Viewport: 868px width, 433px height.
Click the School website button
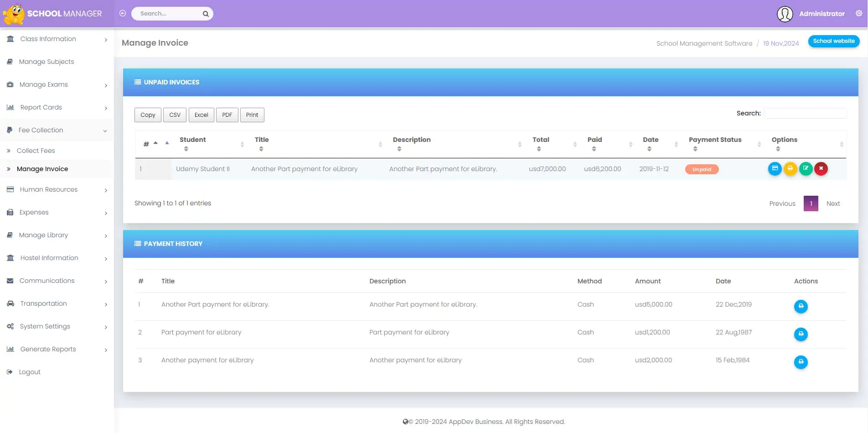[833, 41]
